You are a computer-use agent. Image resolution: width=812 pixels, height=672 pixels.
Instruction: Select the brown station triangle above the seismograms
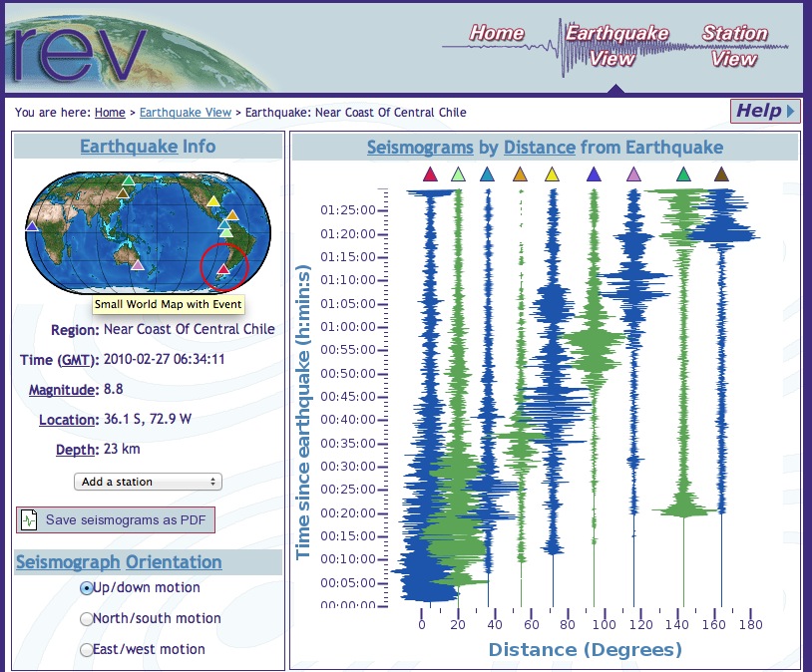[721, 174]
